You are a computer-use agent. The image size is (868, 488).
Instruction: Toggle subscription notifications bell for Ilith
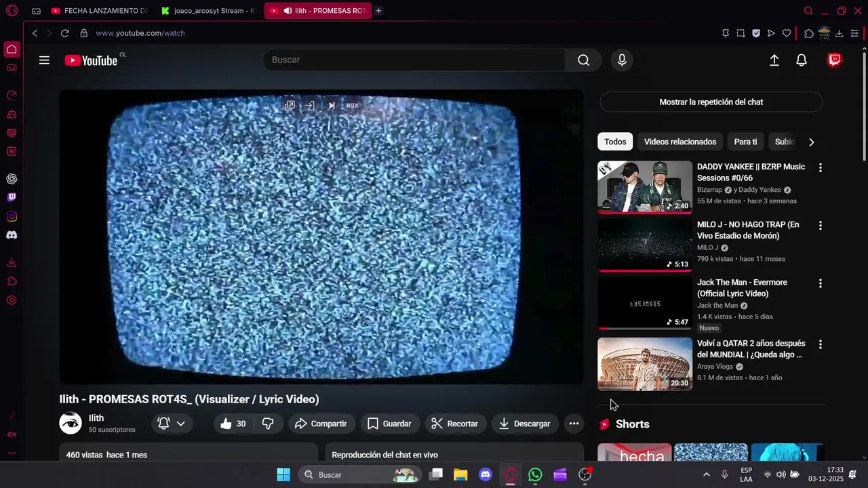pyautogui.click(x=171, y=424)
